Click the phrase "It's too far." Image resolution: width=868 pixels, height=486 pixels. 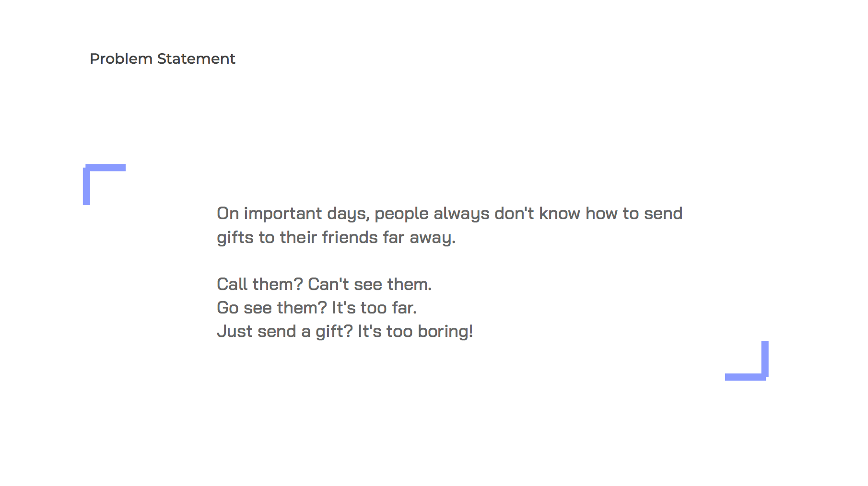pos(374,308)
